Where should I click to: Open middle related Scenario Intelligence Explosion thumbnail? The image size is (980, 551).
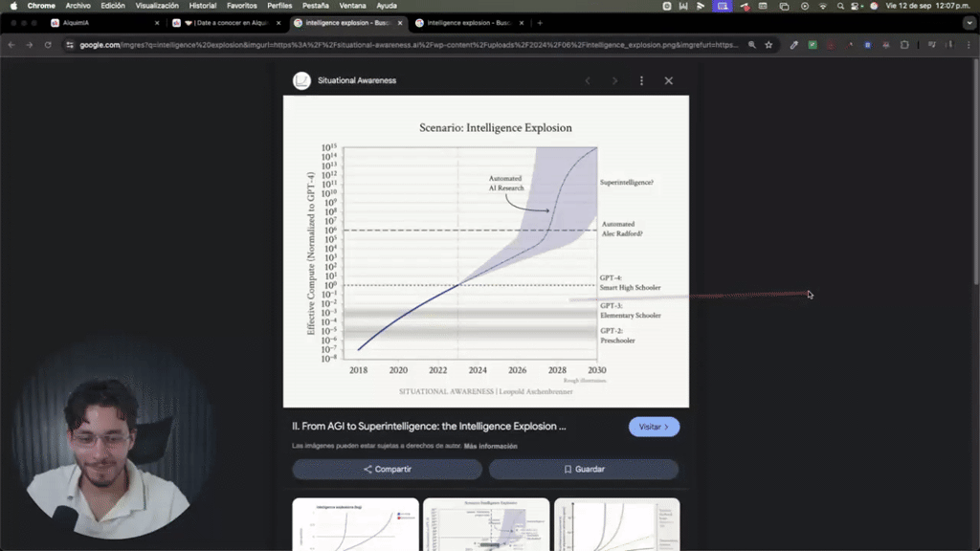click(x=486, y=524)
